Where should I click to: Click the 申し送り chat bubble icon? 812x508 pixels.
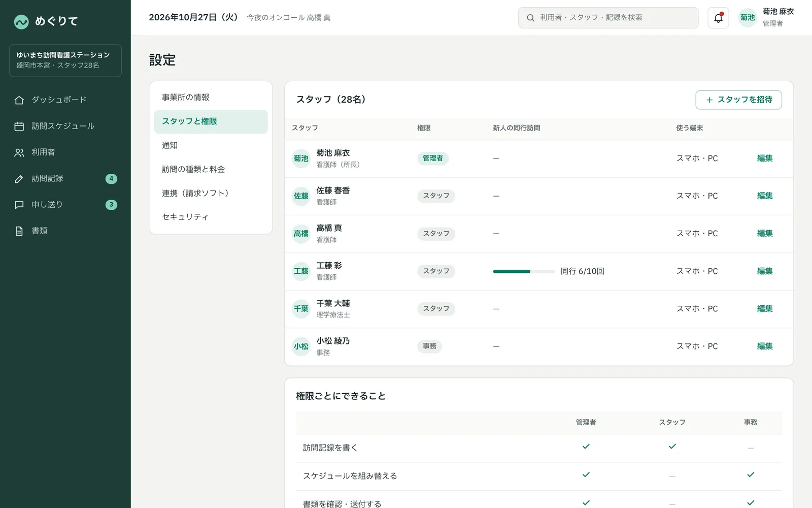pos(19,205)
